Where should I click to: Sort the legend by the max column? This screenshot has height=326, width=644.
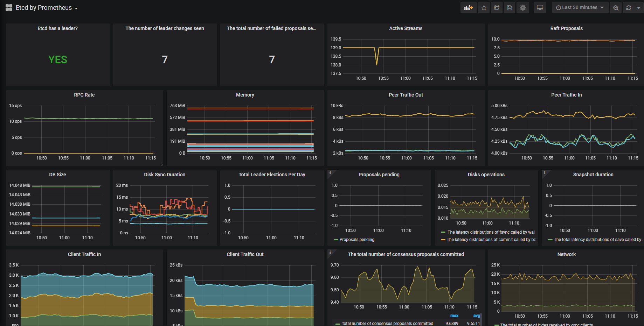tap(454, 316)
